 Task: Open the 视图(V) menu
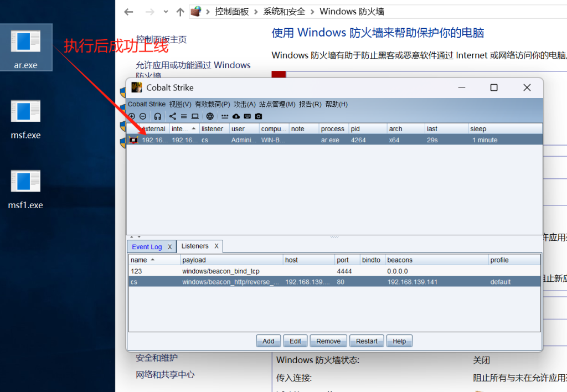tap(180, 104)
